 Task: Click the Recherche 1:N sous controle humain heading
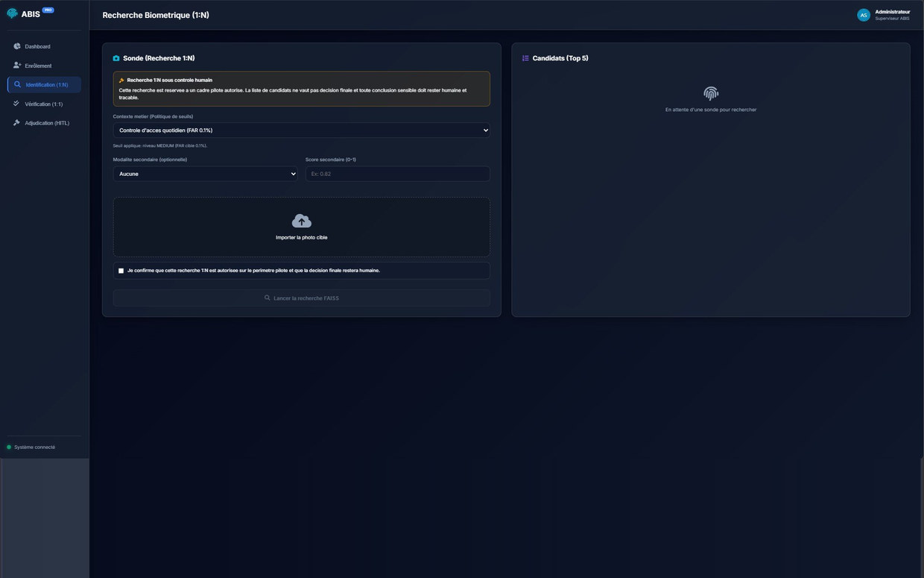point(170,81)
